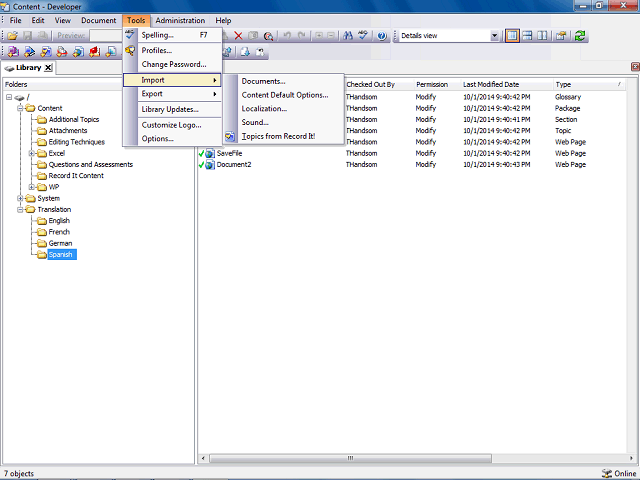Collapse the root library node
This screenshot has width=640, height=480.
9,97
